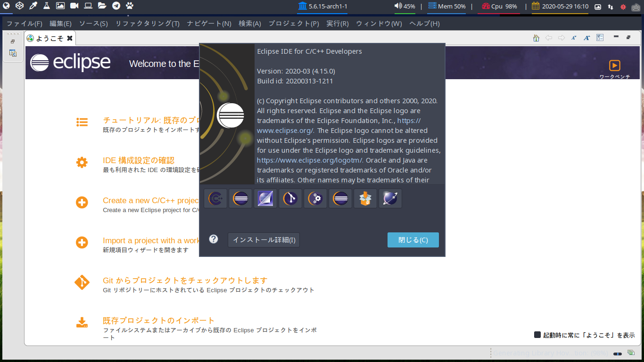Click the gears feature icon in About dialog
The height and width of the screenshot is (362, 644).
(315, 198)
